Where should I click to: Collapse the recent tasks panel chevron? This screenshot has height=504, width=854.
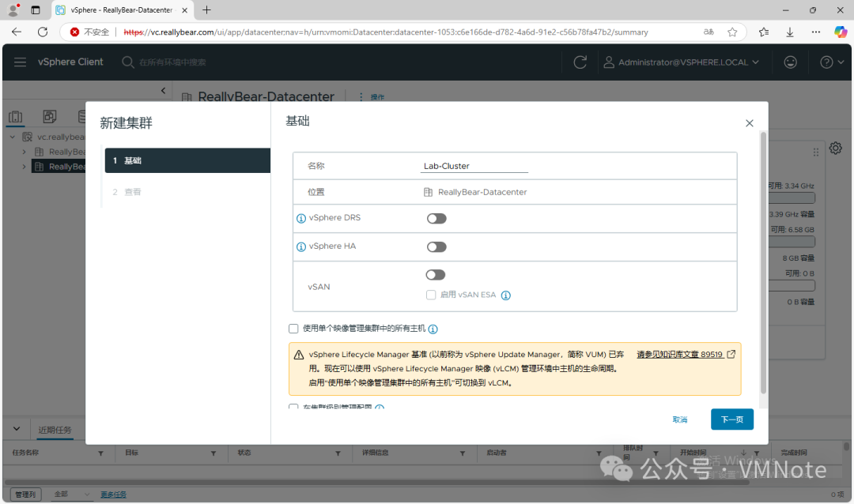(x=17, y=429)
